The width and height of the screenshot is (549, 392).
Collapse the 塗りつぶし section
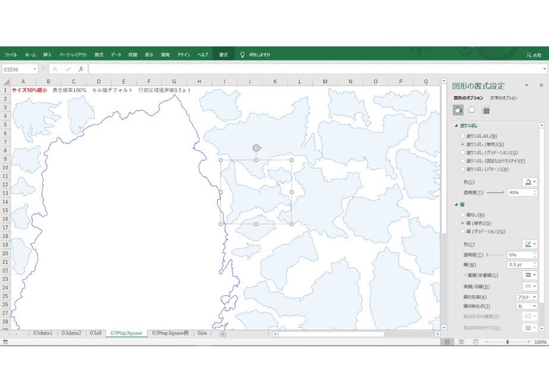pos(456,126)
